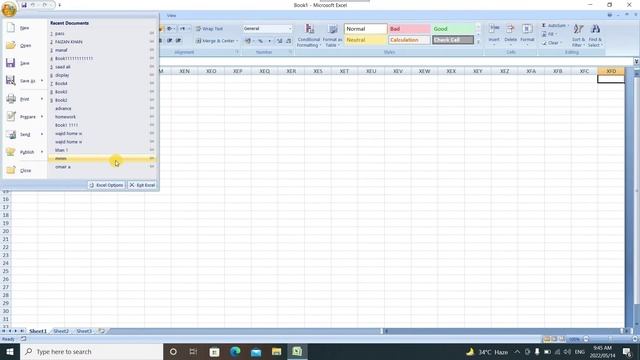The image size is (640, 360).
Task: Apply the Bad cell style
Action: [409, 29]
